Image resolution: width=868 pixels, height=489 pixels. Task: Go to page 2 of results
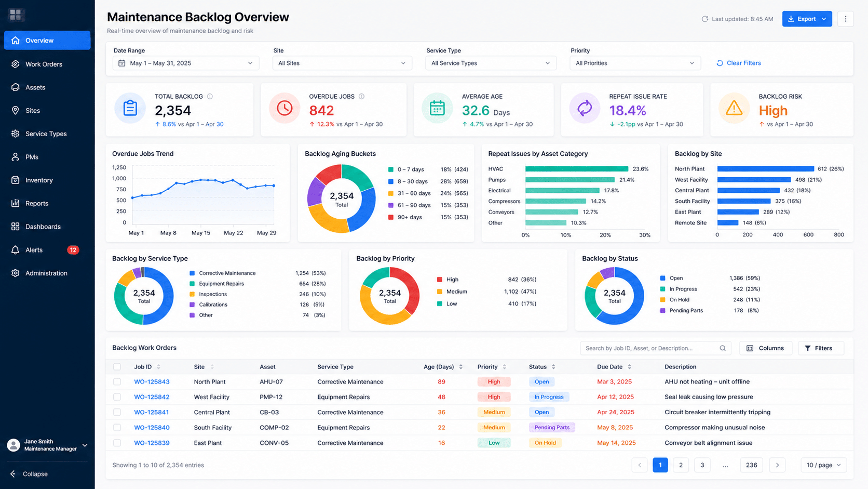pos(681,465)
